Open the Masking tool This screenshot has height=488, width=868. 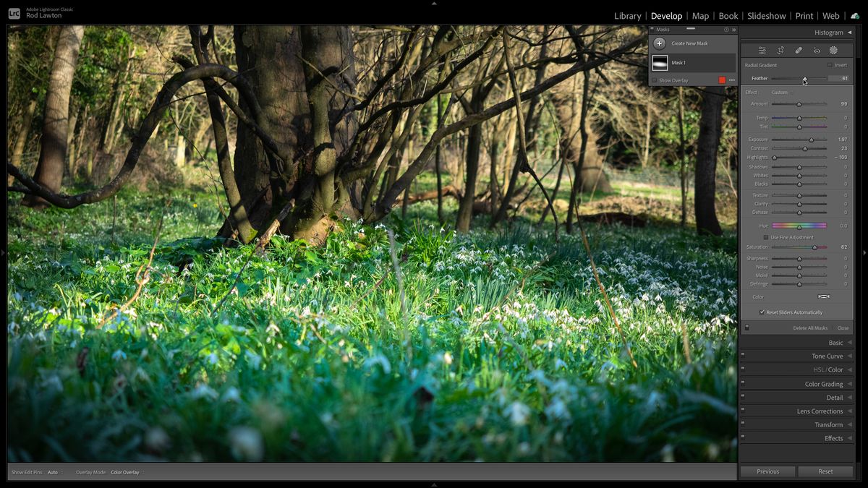[833, 50]
